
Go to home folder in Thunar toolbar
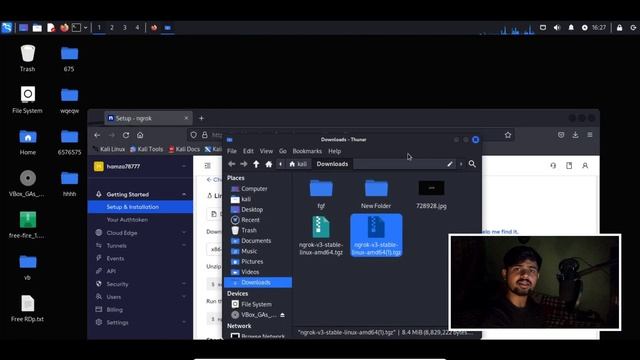pyautogui.click(x=269, y=164)
